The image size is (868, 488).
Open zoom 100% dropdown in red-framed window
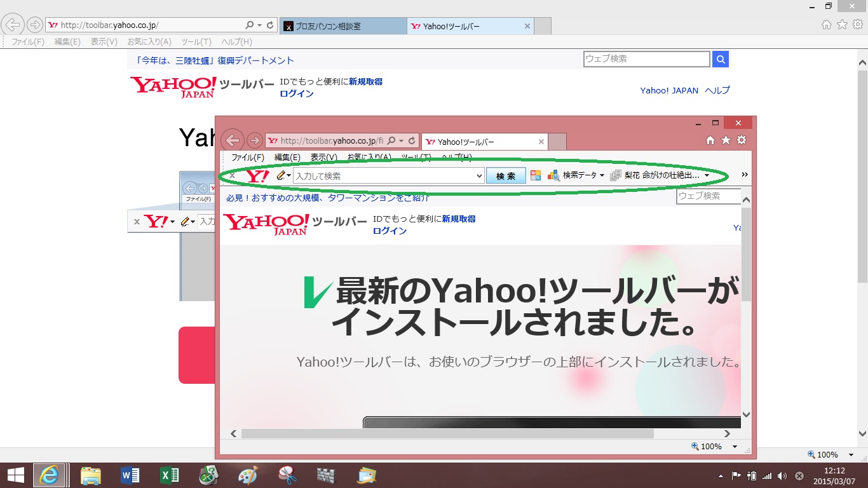pos(735,447)
